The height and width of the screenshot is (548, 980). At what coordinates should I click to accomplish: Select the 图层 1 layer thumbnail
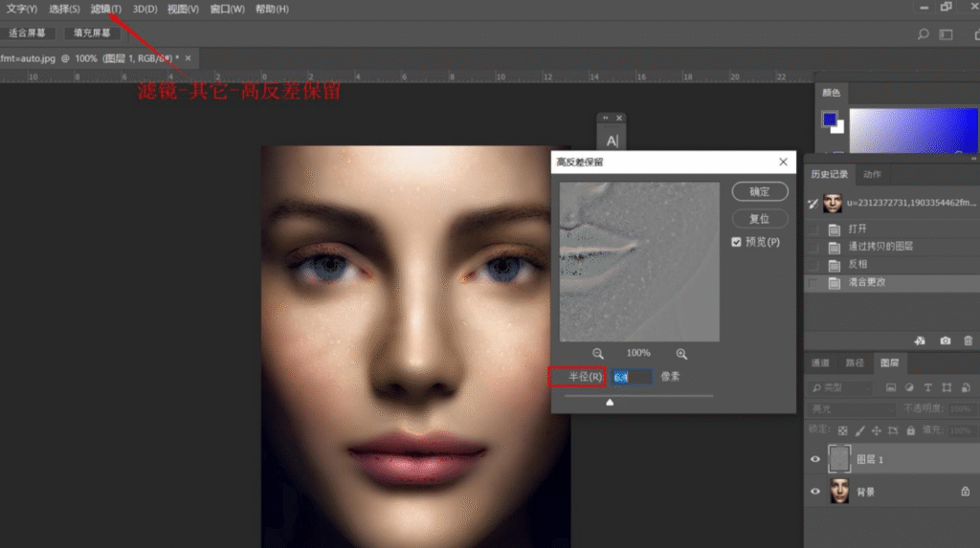(838, 459)
